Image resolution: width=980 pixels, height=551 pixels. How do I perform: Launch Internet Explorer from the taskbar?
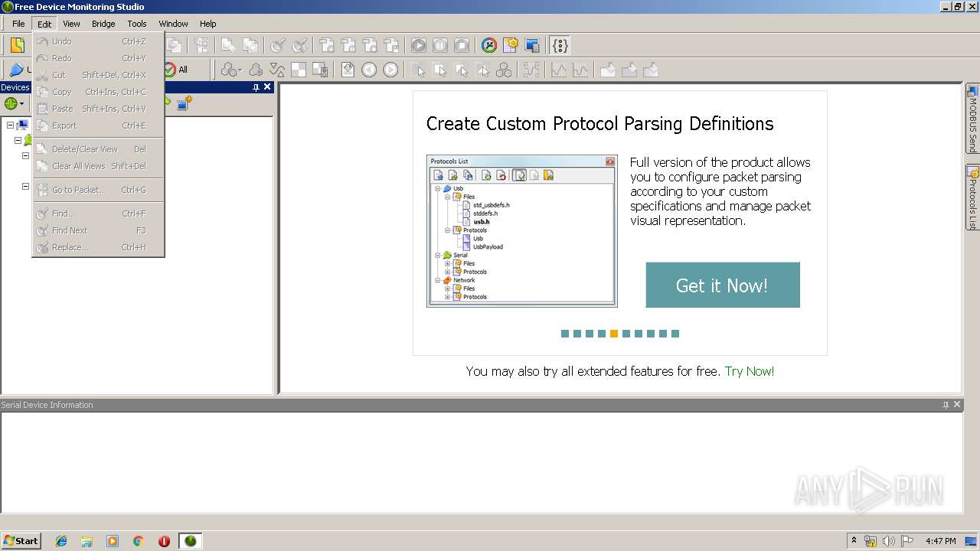tap(61, 541)
